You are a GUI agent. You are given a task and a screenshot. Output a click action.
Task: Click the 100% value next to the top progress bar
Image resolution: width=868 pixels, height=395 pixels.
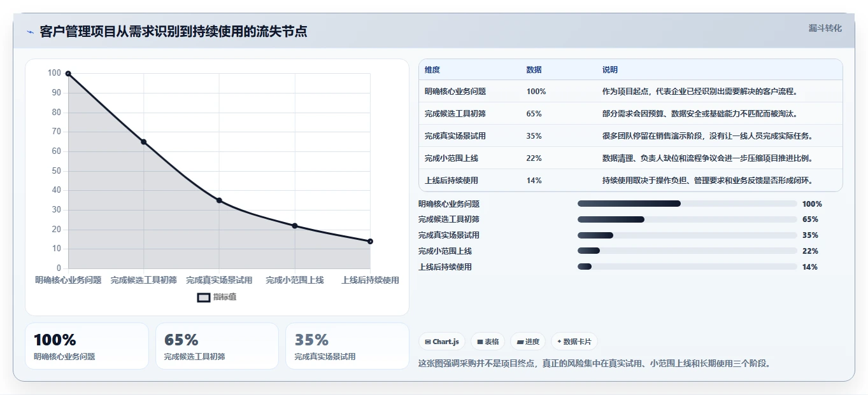coord(812,204)
